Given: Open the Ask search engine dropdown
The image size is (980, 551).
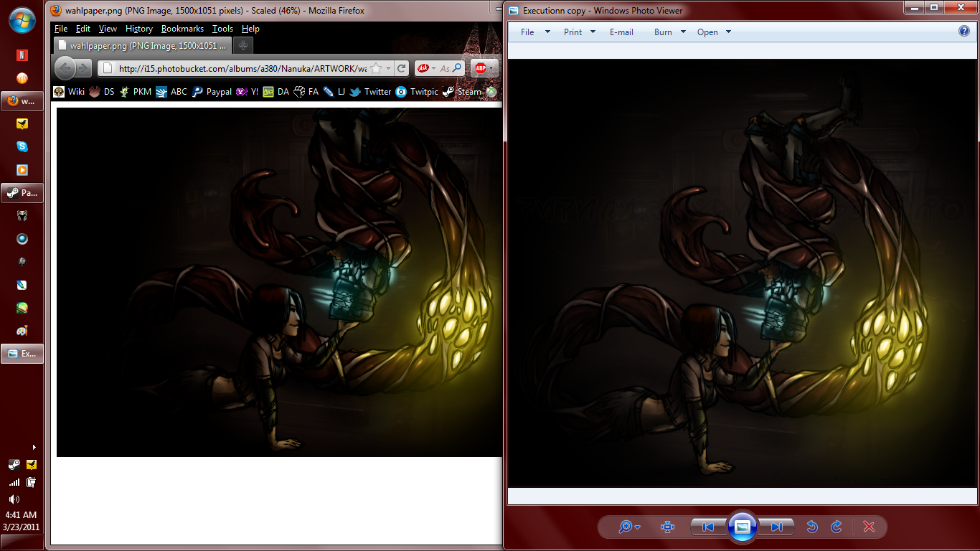Looking at the screenshot, I should [x=426, y=69].
